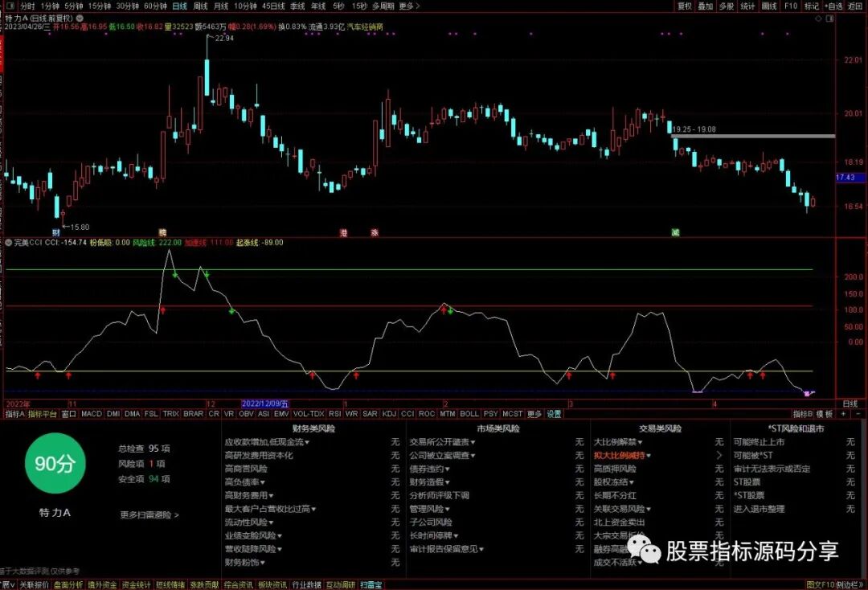This screenshot has width=868, height=590.
Task: Click 侧边栏 toggle at bottom right
Action: click(x=850, y=584)
